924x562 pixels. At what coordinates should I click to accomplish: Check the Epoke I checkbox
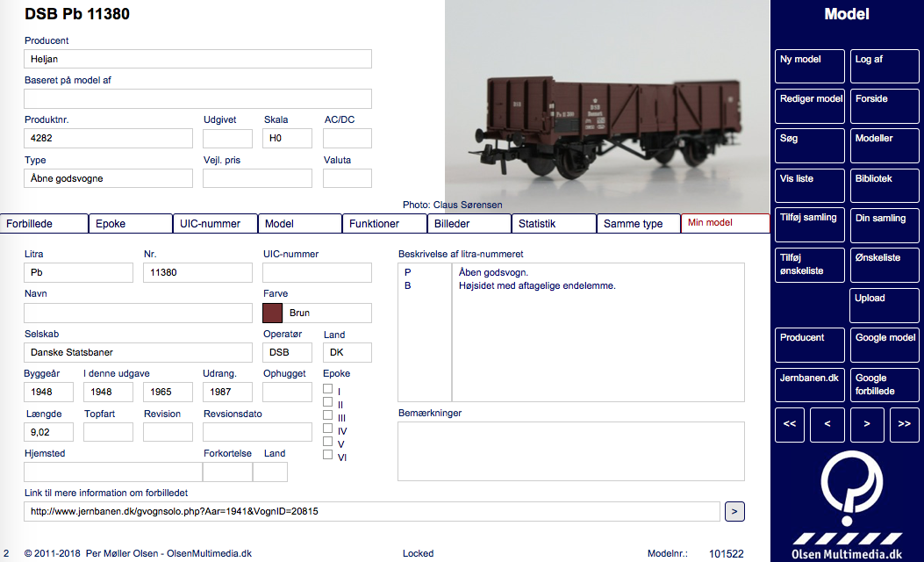(327, 389)
